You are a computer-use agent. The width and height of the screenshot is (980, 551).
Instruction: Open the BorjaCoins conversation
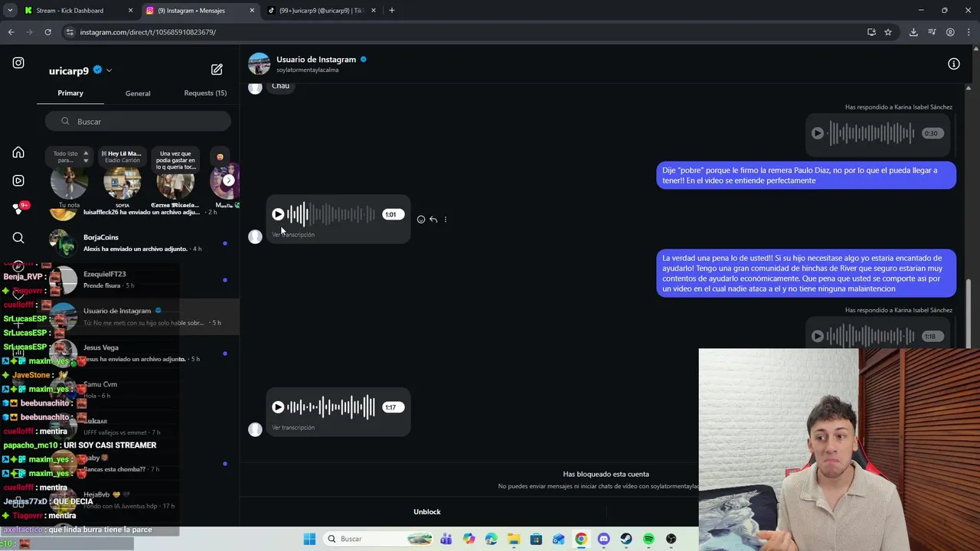tap(138, 243)
